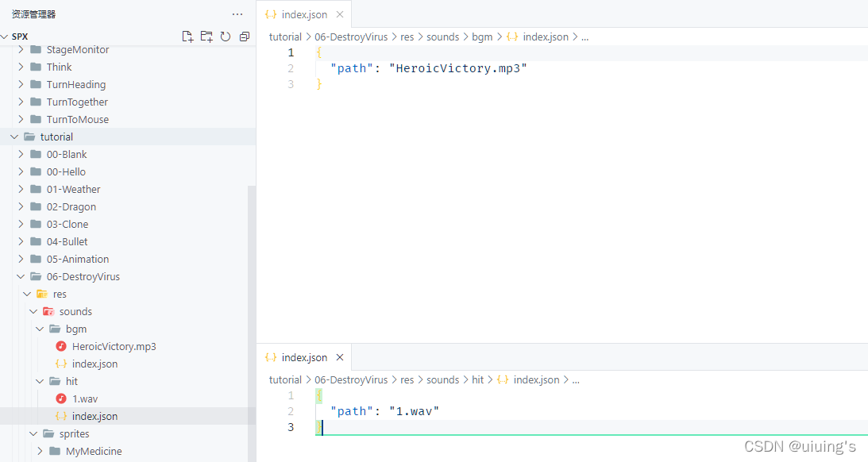Expand the 00-Hello folder
The height and width of the screenshot is (462, 868).
coord(128,171)
